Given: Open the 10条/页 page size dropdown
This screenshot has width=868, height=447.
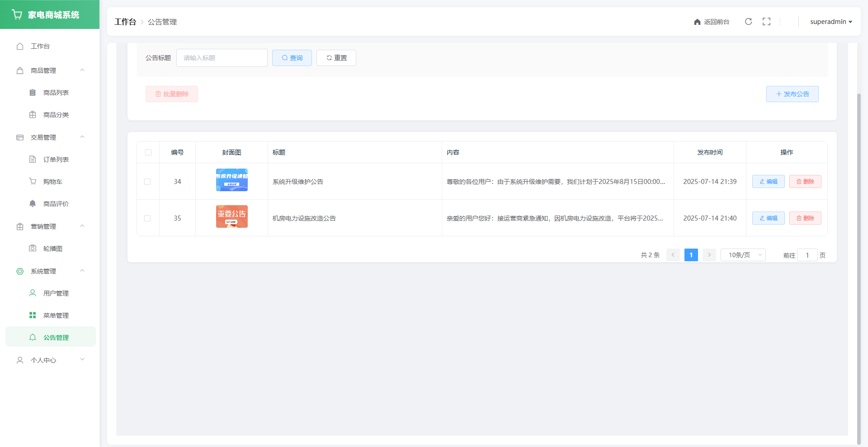Looking at the screenshot, I should click(x=743, y=255).
